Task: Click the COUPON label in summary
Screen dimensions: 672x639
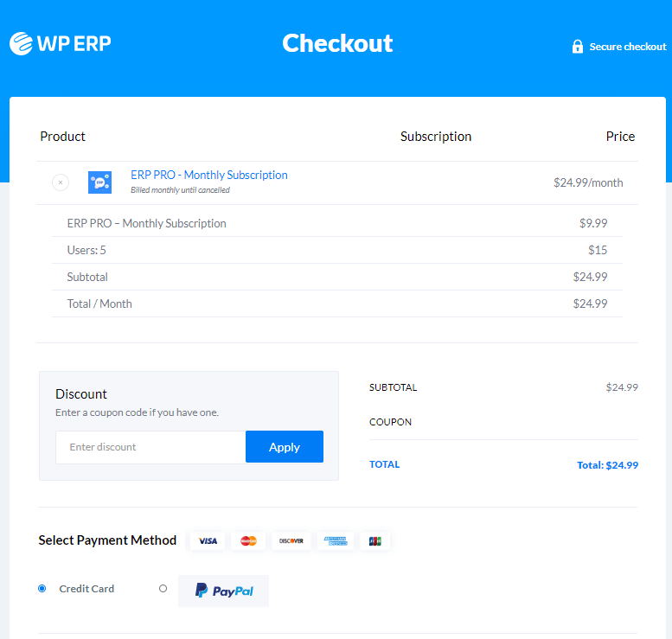Action: pos(390,422)
